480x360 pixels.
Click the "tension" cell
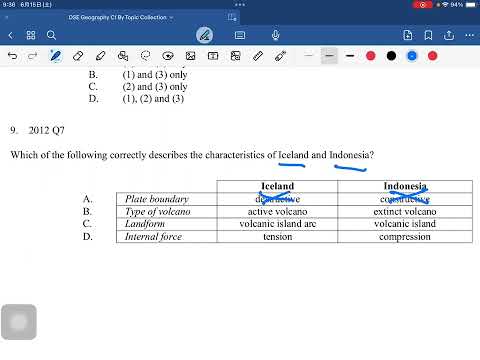[x=277, y=237]
